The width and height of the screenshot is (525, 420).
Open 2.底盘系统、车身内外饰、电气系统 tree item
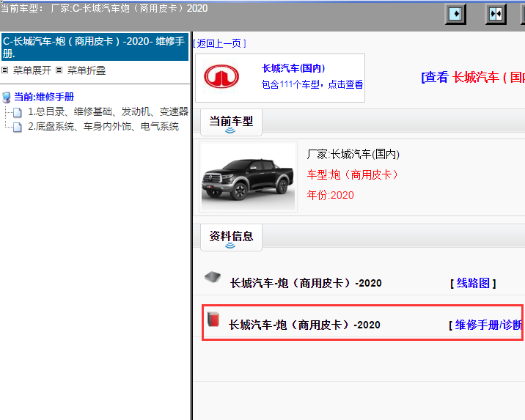coord(103,127)
